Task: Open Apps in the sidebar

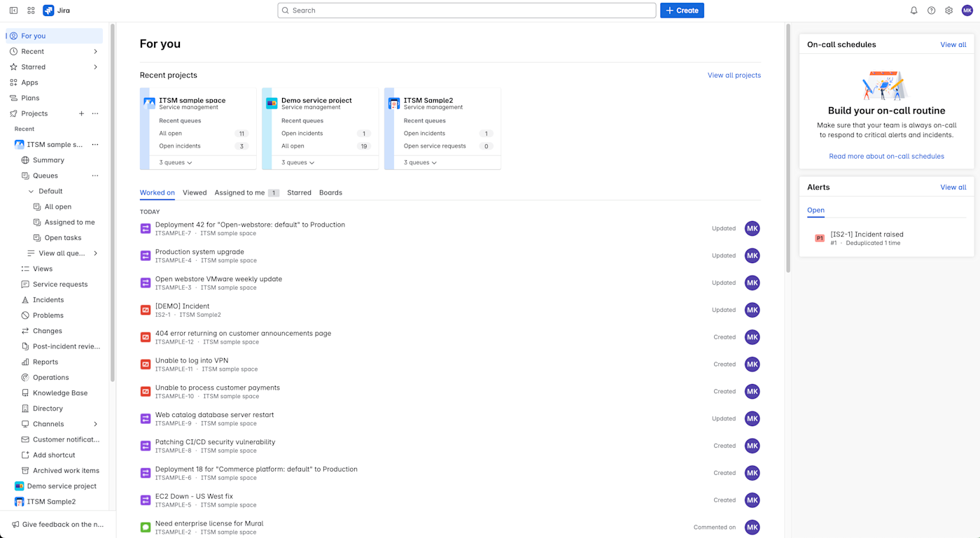Action: tap(55, 83)
